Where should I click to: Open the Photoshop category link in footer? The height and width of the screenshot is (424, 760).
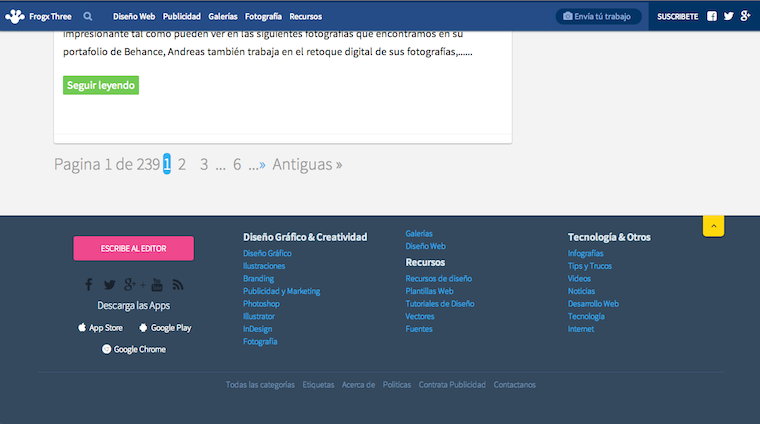[261, 304]
